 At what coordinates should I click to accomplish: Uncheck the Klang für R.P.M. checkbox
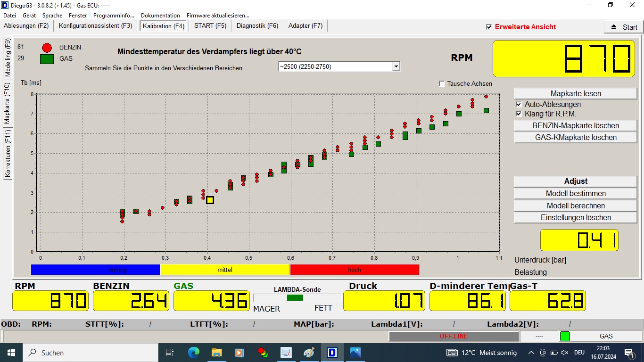click(519, 114)
